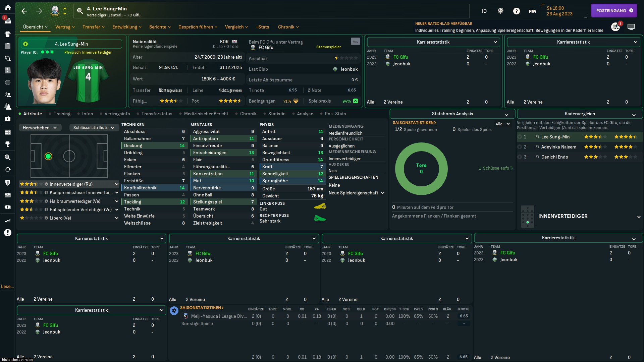Open the SAISONSTATISTIKEN link in Statsbomb panel
This screenshot has height=362, width=644.
click(414, 123)
